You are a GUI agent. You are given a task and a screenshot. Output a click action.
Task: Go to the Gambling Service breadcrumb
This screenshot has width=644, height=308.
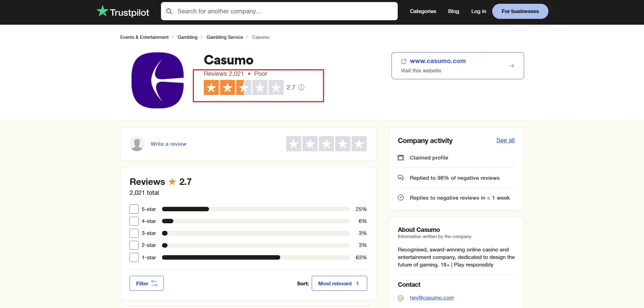225,37
